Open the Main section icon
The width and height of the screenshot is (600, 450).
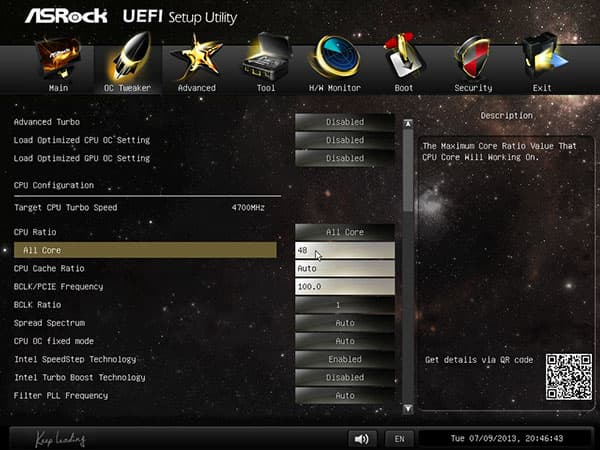point(59,57)
